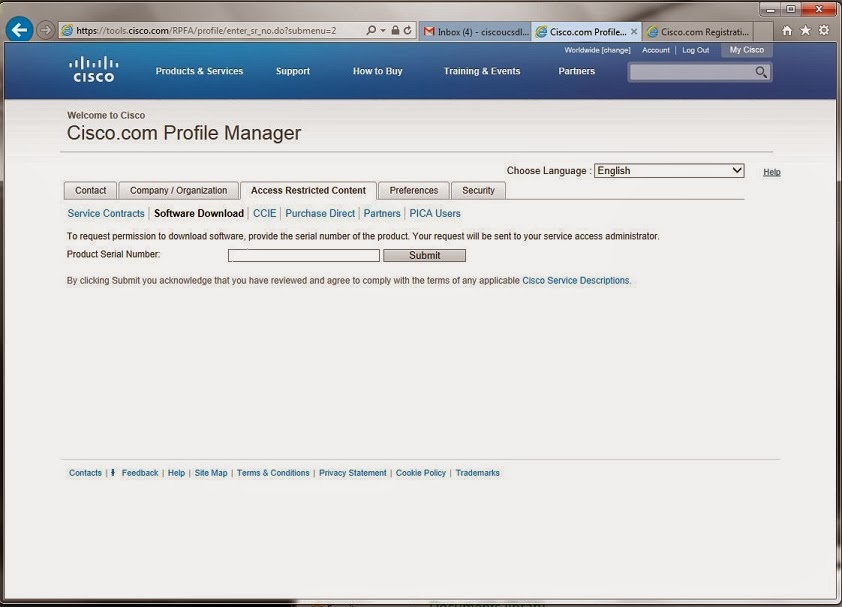Click the Cisco site search field
The width and height of the screenshot is (842, 607).
tap(691, 72)
